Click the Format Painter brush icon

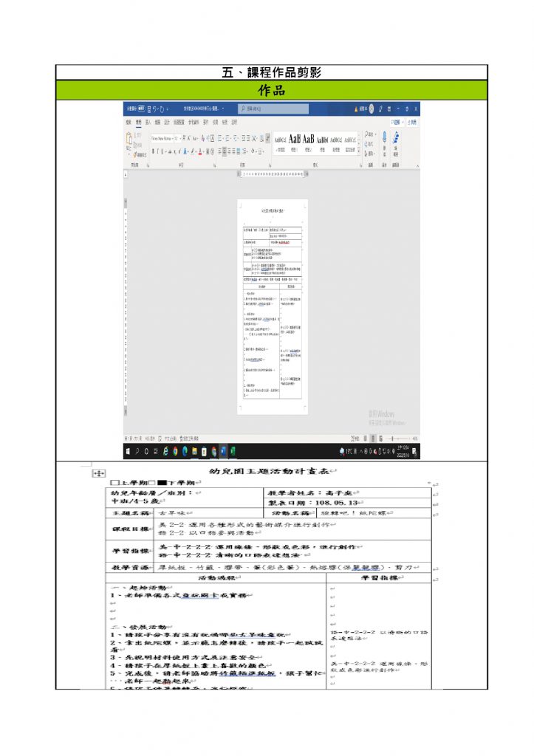[x=135, y=155]
